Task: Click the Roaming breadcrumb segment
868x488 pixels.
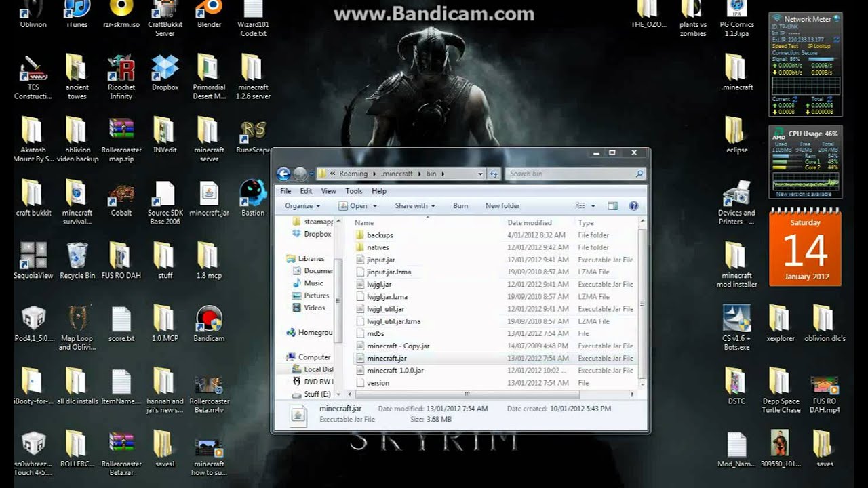Action: (x=353, y=174)
